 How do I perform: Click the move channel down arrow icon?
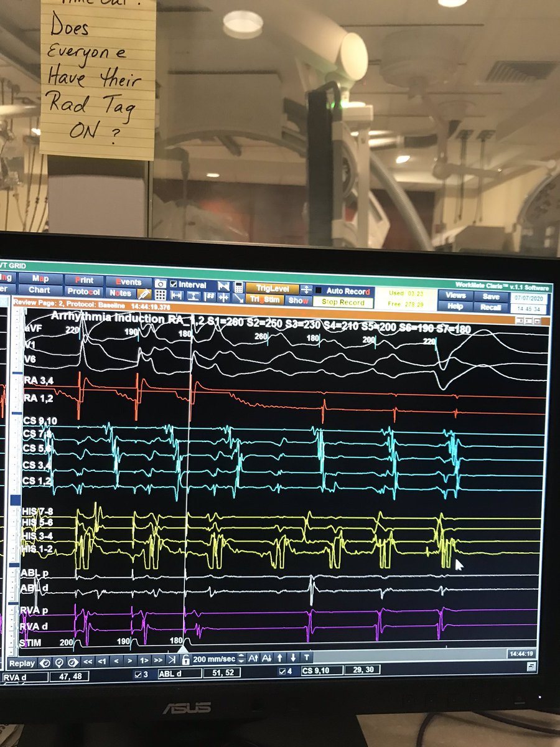pyautogui.click(x=293, y=657)
